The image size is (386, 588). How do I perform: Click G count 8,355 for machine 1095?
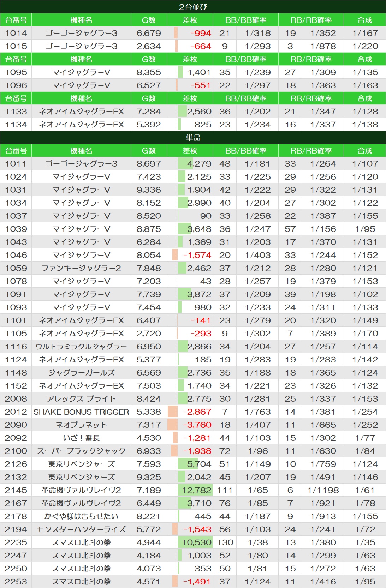click(149, 72)
